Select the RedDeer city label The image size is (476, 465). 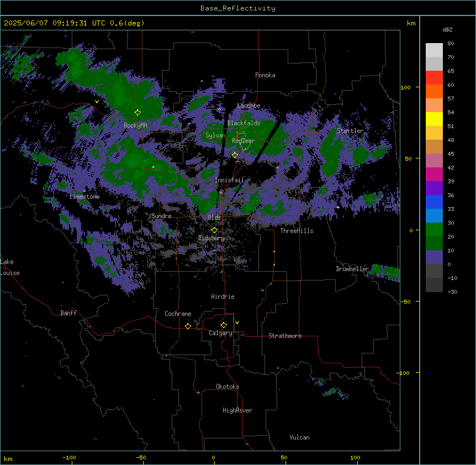coord(243,141)
